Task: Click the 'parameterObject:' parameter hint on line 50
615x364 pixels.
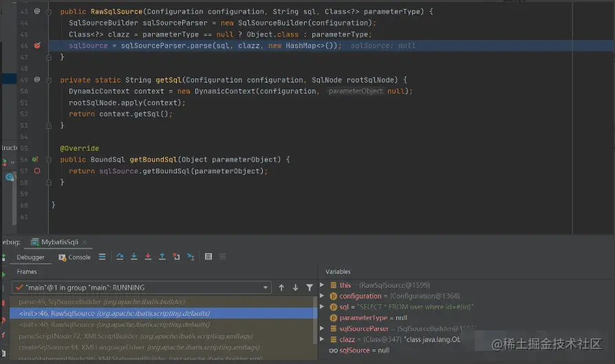Action: (x=356, y=91)
